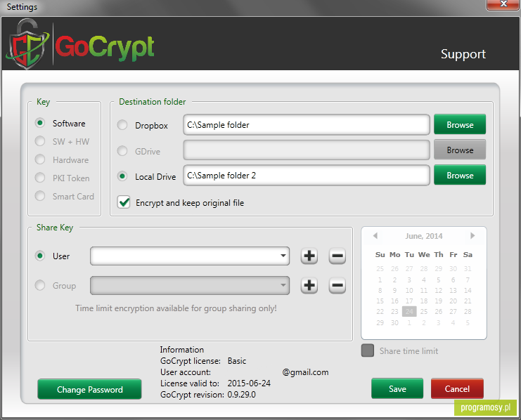Click the @gmail.com account text
The width and height of the screenshot is (521, 420).
pos(305,372)
